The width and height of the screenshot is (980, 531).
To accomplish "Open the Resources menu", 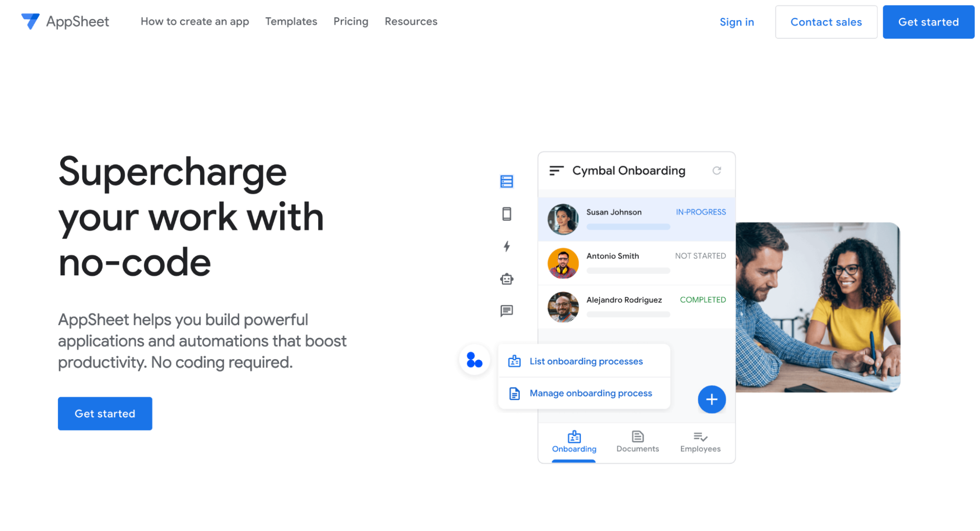I will click(411, 22).
